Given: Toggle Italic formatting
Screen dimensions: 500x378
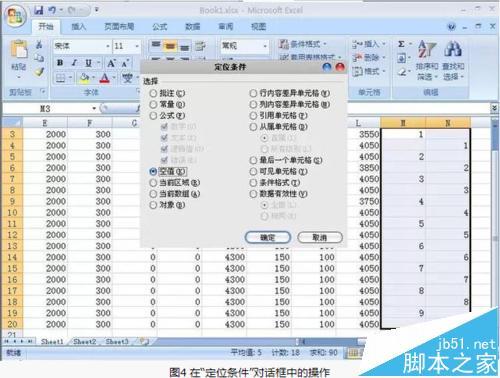Looking at the screenshot, I should (74, 62).
